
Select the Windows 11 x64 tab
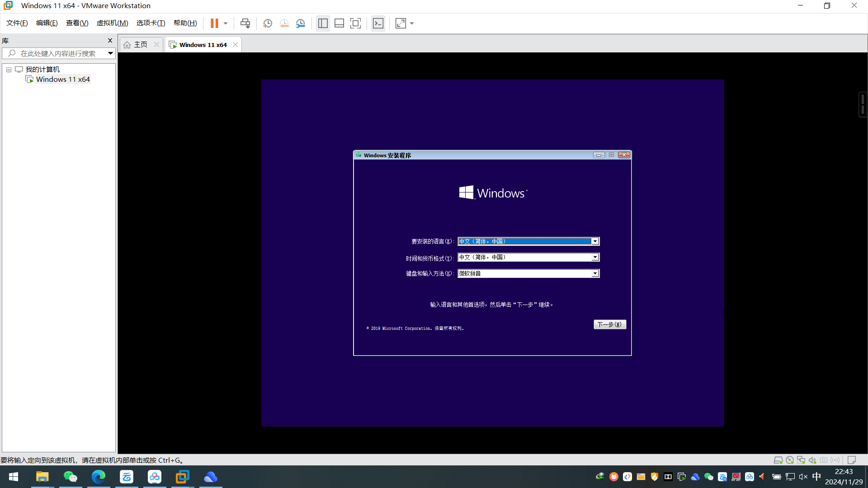click(x=203, y=44)
